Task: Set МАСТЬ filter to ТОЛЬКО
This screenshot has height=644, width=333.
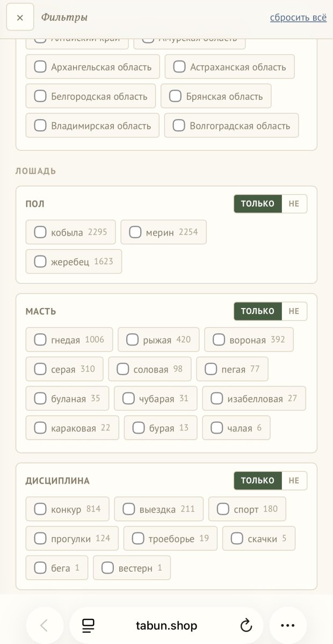Action: [258, 311]
